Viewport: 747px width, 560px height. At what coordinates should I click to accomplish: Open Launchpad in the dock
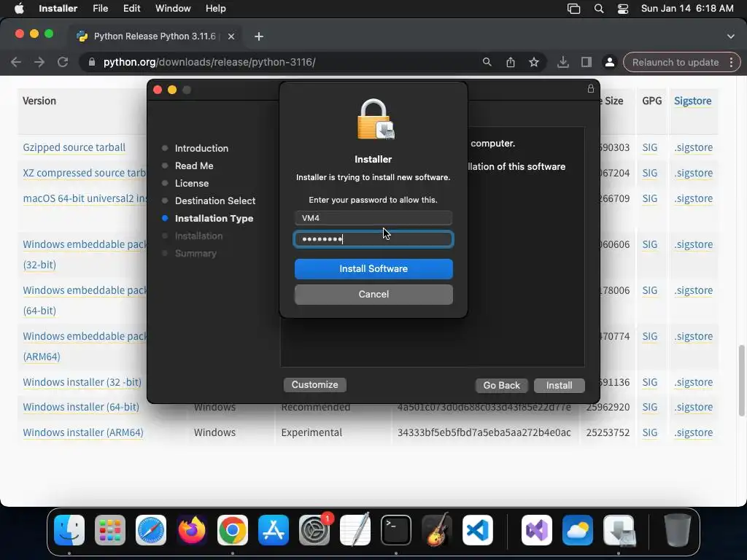pos(110,530)
